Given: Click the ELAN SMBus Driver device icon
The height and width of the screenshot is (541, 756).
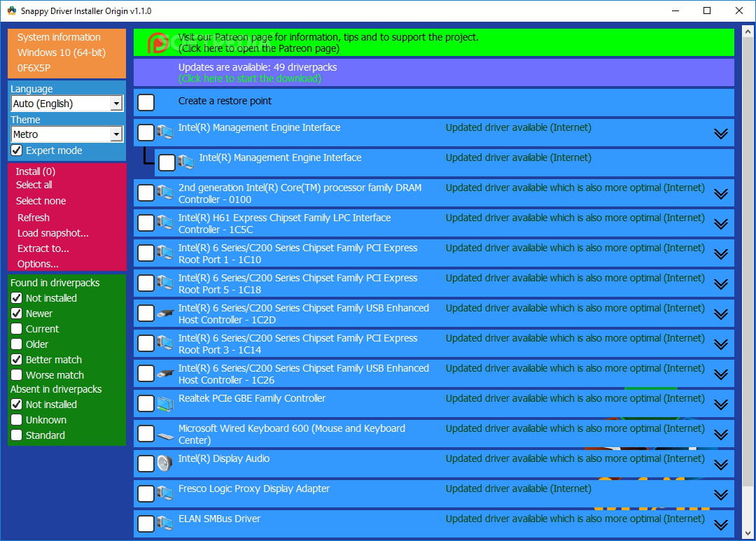Looking at the screenshot, I should coord(165,524).
